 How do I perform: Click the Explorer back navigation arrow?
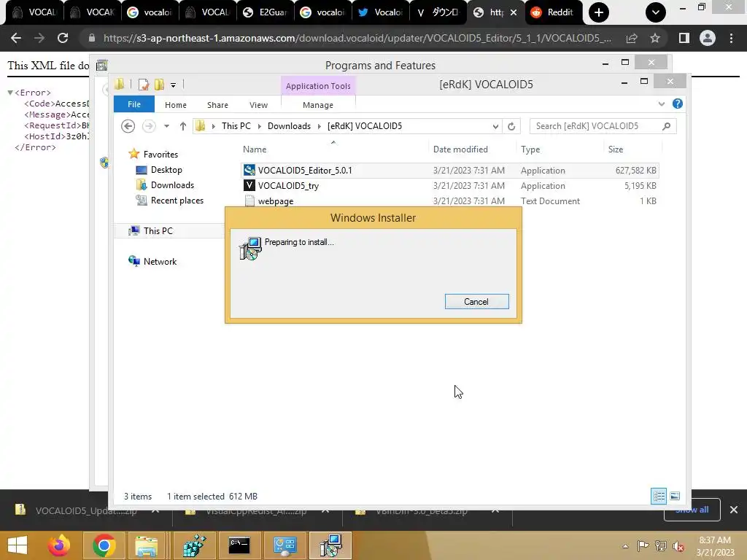(x=128, y=126)
